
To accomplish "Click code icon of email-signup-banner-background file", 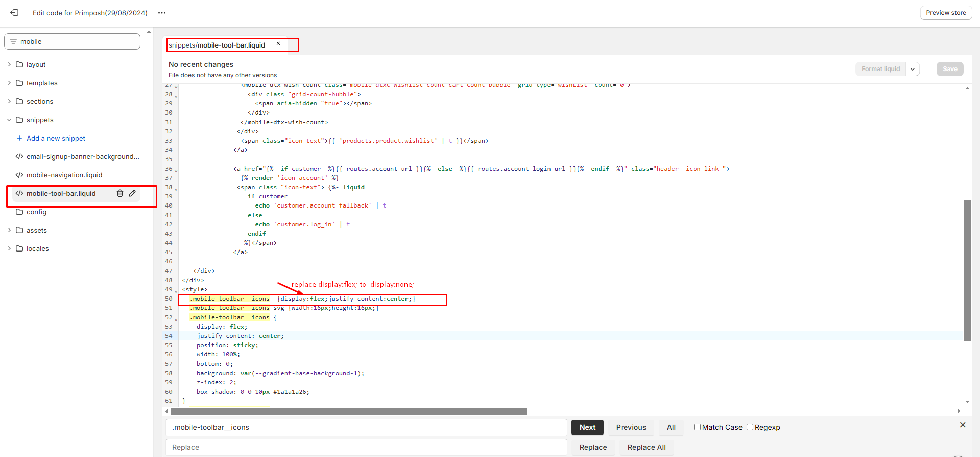I will tap(19, 156).
